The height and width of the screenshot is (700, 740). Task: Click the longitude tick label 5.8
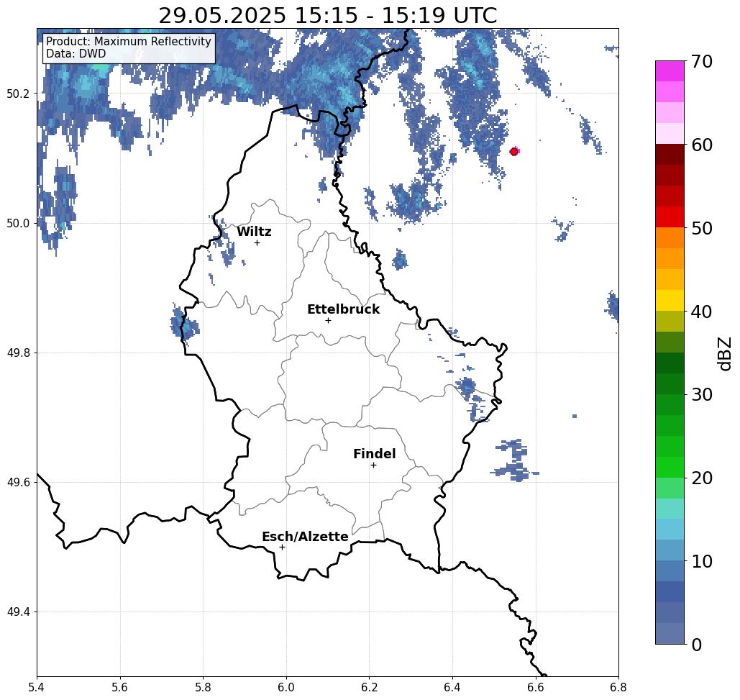click(x=203, y=687)
